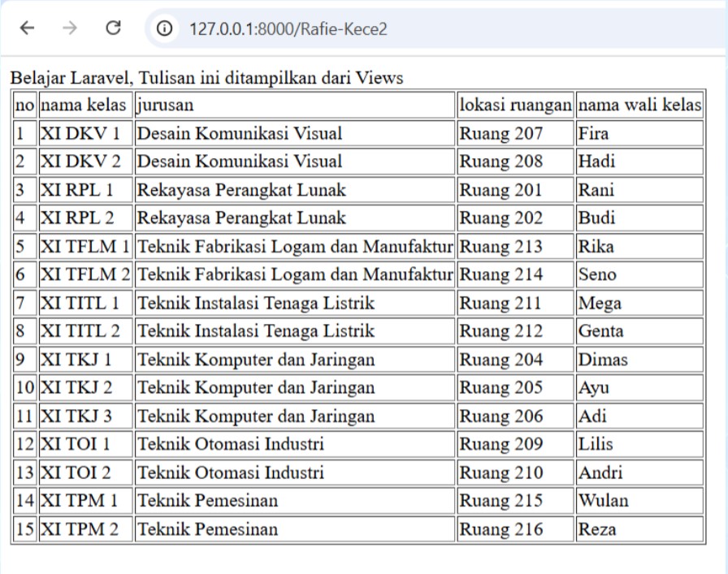Select the 'XI TFLM 2' cell
728x574 pixels.
85,274
